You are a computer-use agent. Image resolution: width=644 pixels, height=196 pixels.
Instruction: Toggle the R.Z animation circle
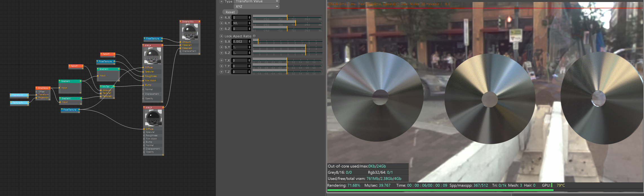pyautogui.click(x=222, y=29)
